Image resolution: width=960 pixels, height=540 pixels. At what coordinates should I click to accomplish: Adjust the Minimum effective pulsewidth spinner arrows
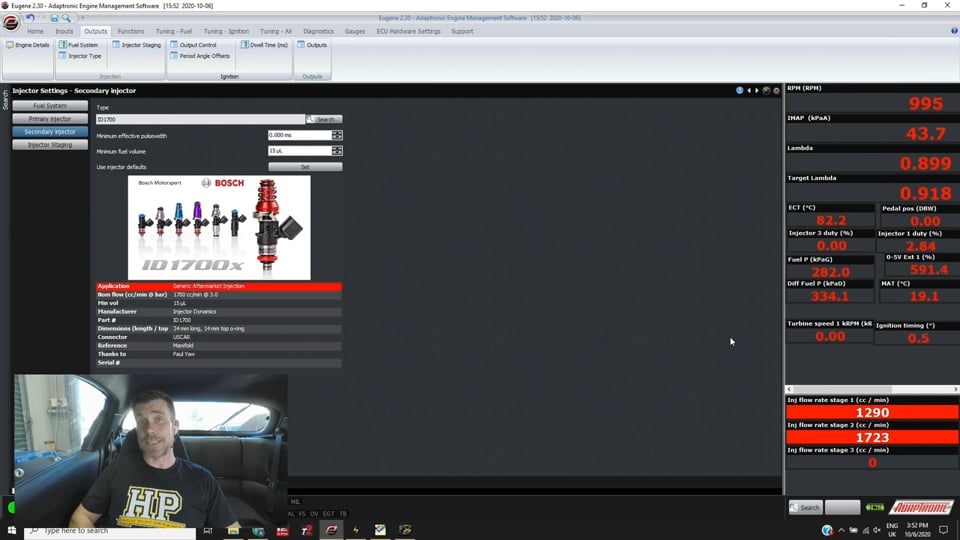click(337, 135)
